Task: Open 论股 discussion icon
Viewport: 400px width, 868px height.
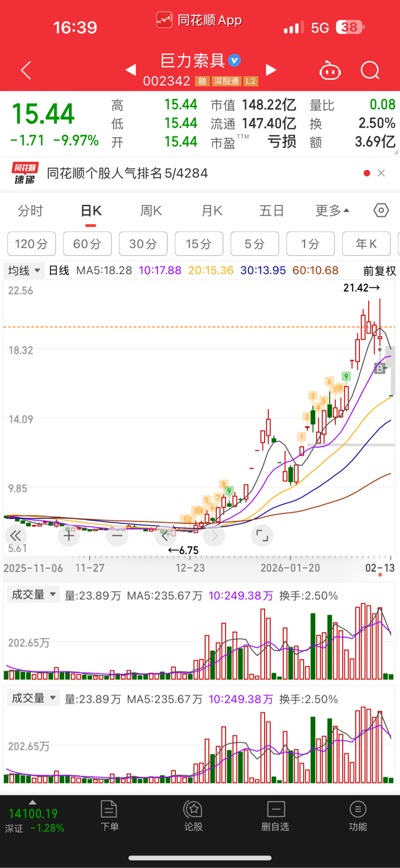Action: click(193, 816)
